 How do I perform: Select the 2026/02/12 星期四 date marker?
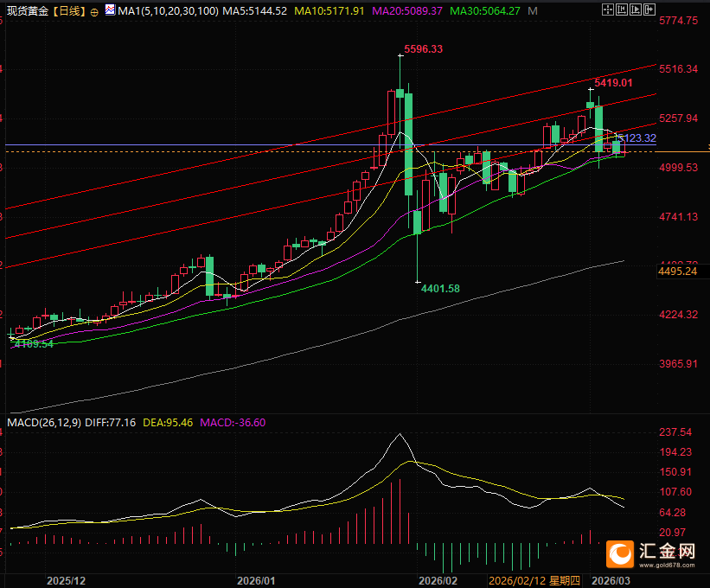534,581
